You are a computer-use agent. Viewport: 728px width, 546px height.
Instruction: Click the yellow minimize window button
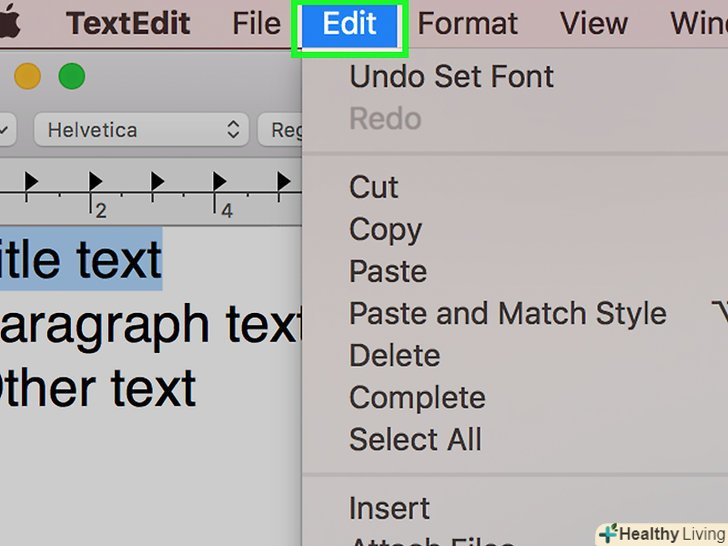(27, 76)
